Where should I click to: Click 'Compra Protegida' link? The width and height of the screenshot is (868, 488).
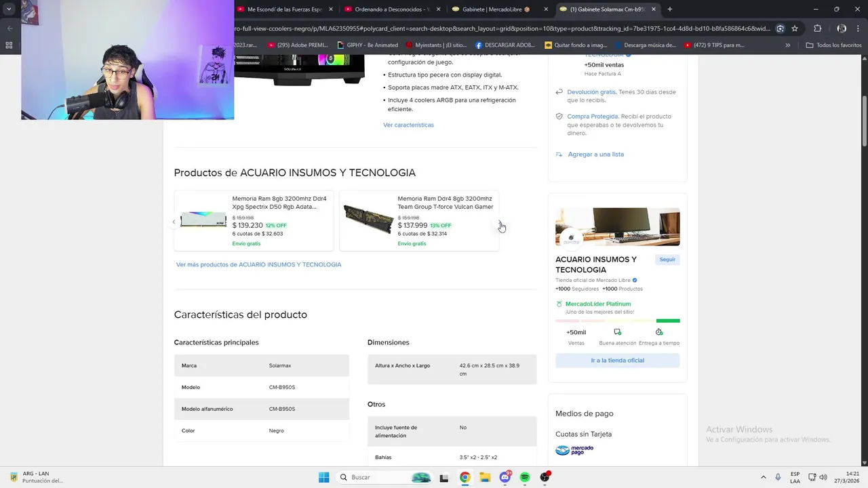tap(593, 117)
